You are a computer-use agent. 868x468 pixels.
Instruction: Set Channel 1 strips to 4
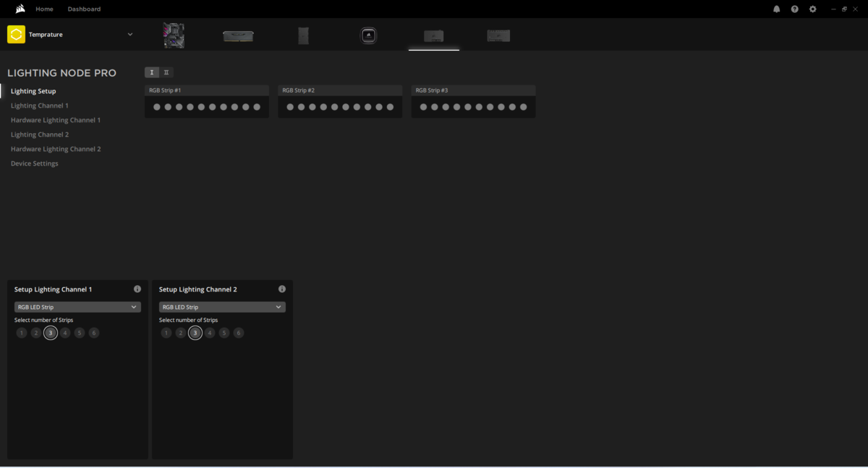pos(65,333)
